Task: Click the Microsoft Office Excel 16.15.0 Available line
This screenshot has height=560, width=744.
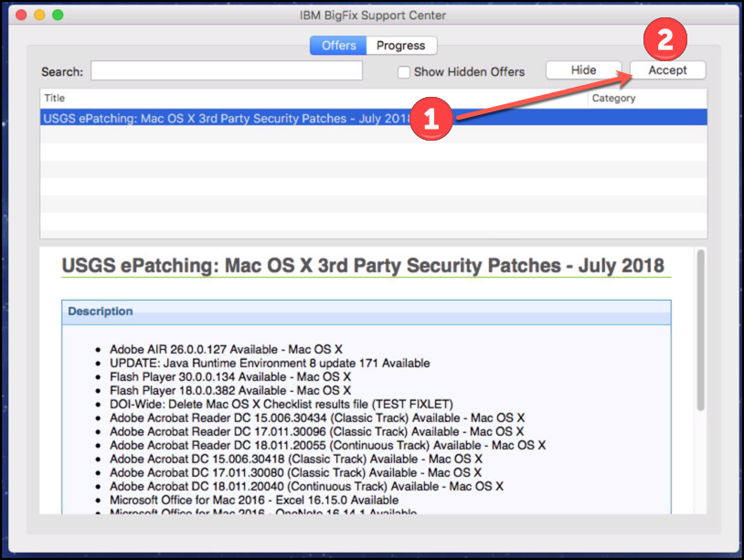Action: coord(254,501)
